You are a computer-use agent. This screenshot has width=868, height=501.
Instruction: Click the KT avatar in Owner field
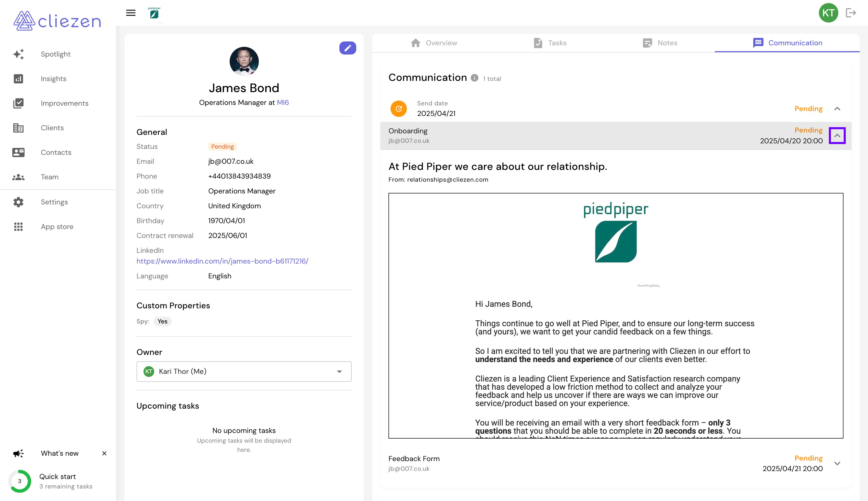pyautogui.click(x=149, y=371)
